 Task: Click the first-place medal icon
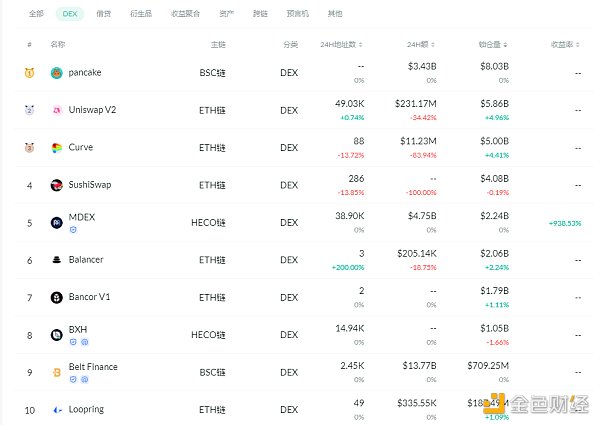[30, 73]
